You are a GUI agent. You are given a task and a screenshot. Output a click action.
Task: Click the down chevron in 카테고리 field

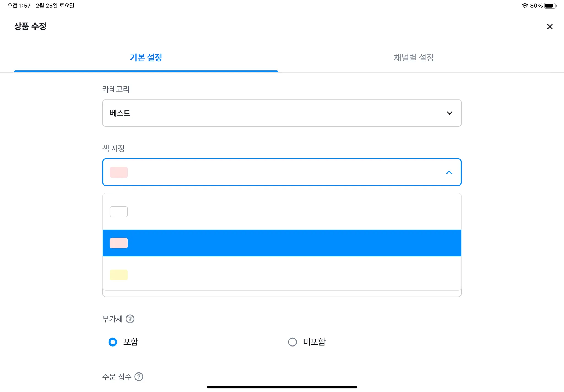[x=449, y=113]
